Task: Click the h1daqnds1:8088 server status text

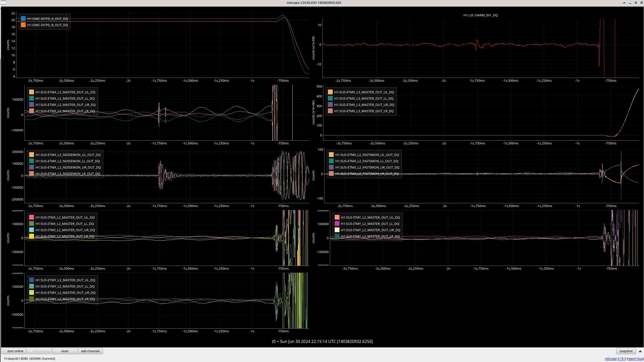Action: [x=30, y=358]
